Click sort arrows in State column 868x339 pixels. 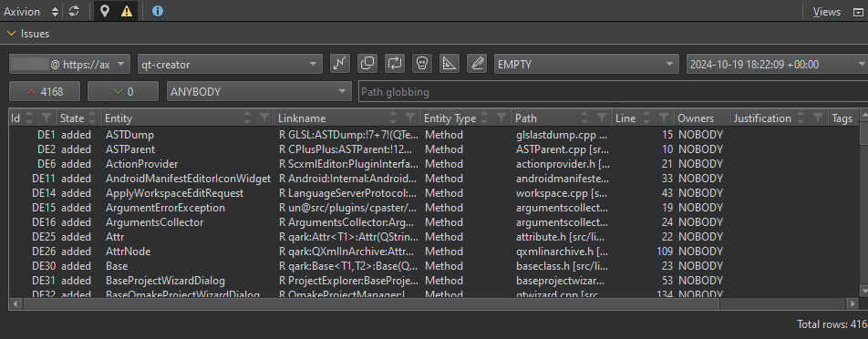[x=92, y=118]
